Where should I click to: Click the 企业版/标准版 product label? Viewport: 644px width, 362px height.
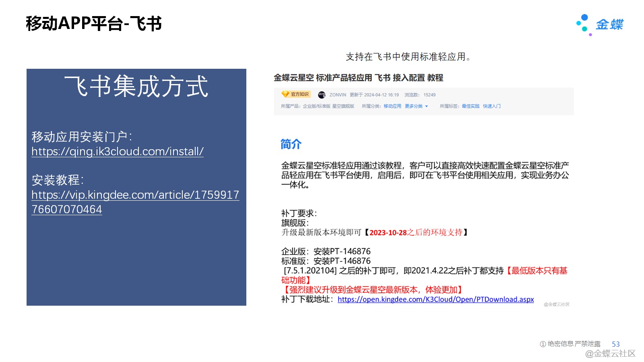coord(316,106)
